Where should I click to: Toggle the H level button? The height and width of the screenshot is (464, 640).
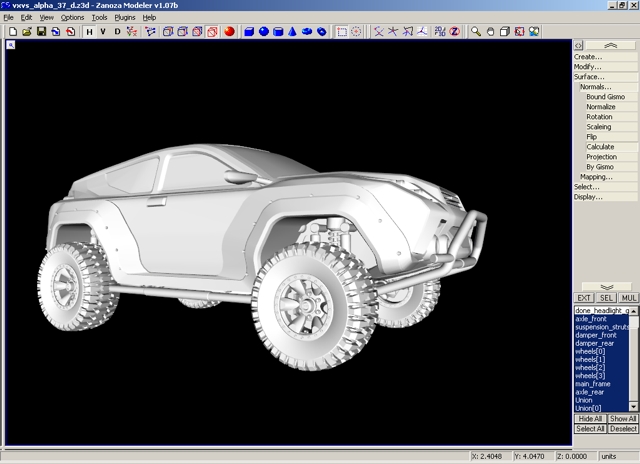click(x=88, y=31)
